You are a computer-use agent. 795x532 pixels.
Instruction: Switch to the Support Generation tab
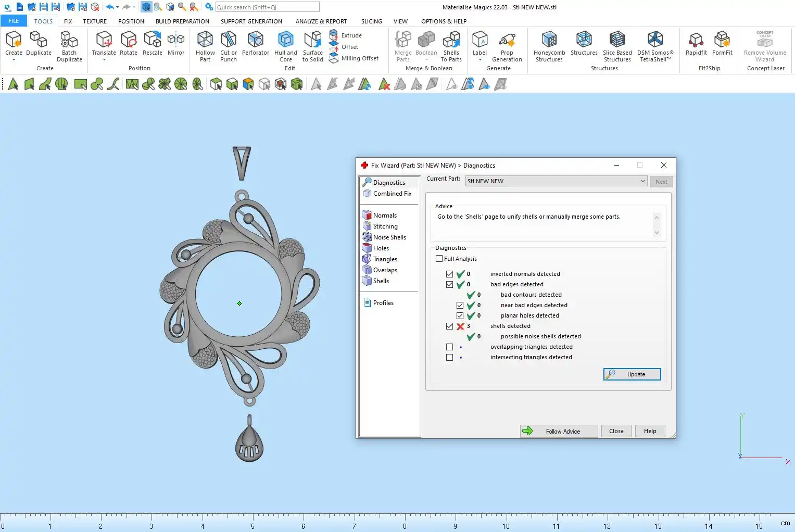coord(251,21)
